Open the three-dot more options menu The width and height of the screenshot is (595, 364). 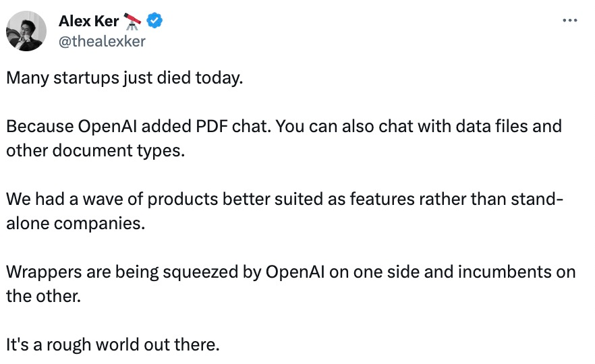click(x=569, y=20)
